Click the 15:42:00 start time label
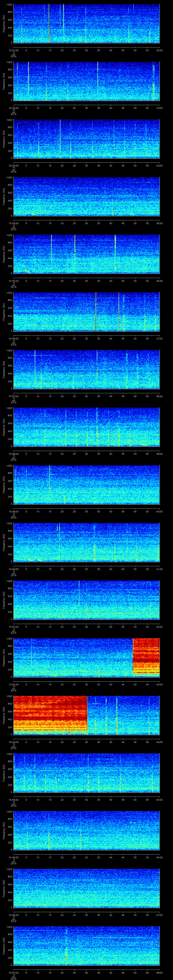The width and height of the screenshot is (173, 980). (x=13, y=684)
